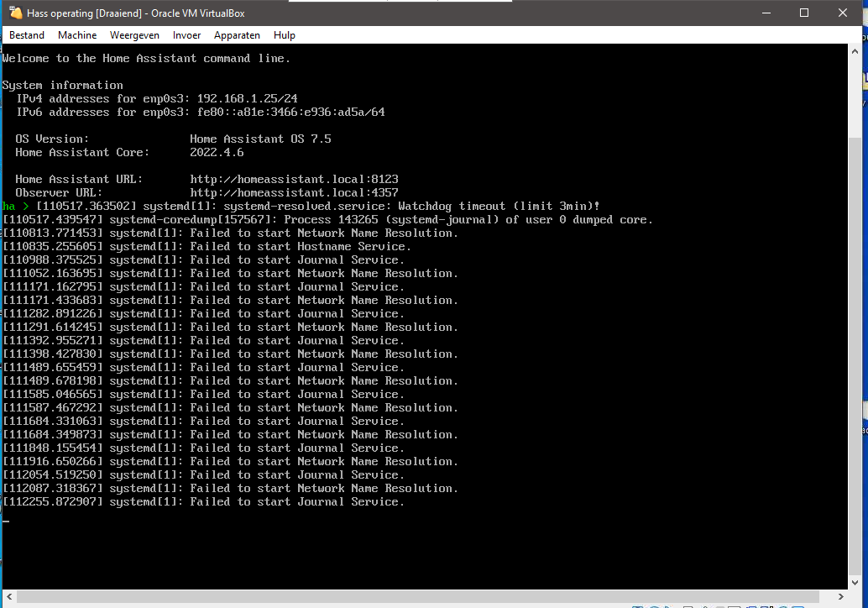Click the 'Home Assistant OS 7.5' version text

[260, 139]
